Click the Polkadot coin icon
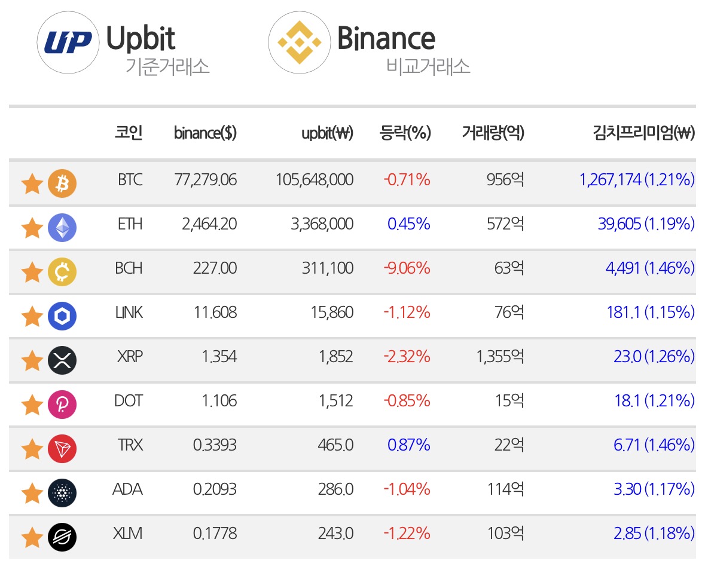The width and height of the screenshot is (705, 588). tap(63, 405)
